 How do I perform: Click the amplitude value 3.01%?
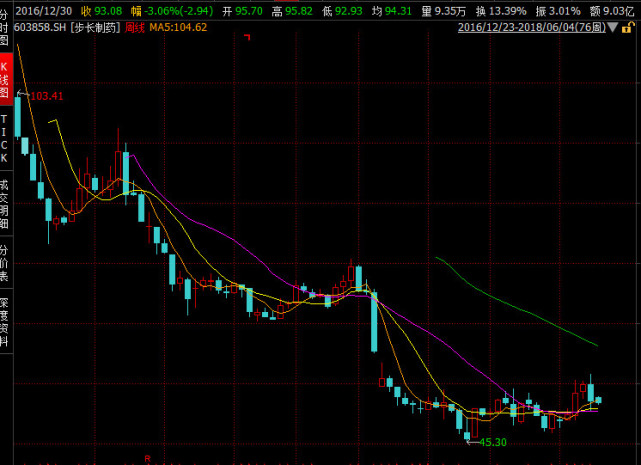[565, 11]
